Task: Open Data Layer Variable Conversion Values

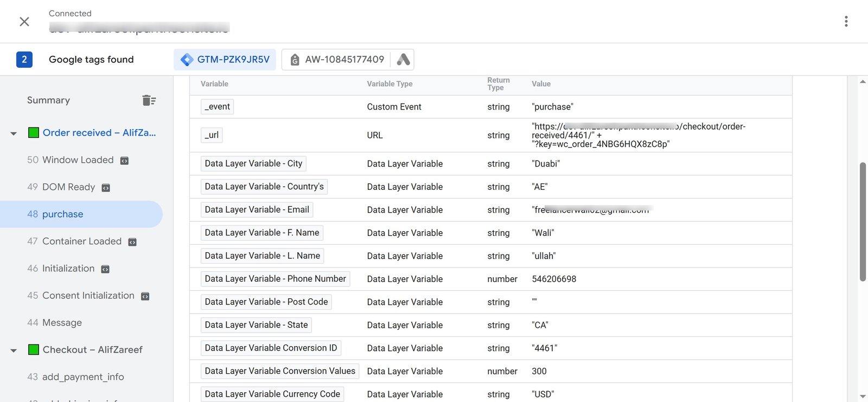Action: (x=280, y=371)
